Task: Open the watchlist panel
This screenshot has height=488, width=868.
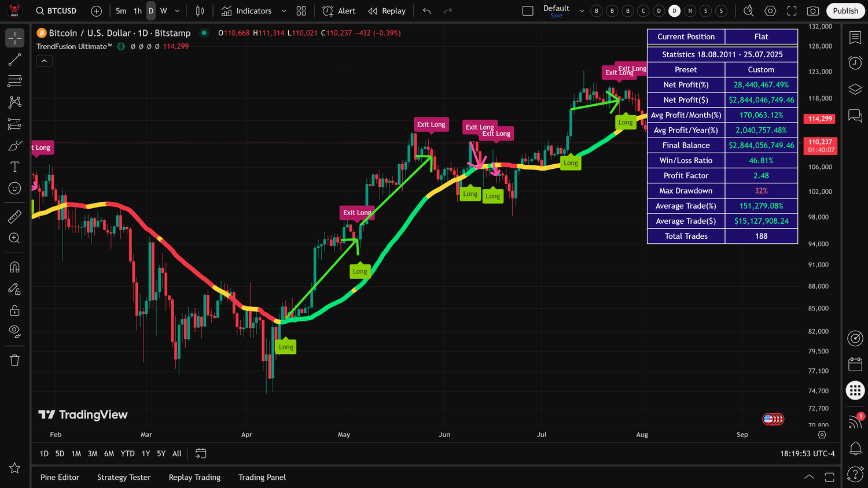Action: 855,38
